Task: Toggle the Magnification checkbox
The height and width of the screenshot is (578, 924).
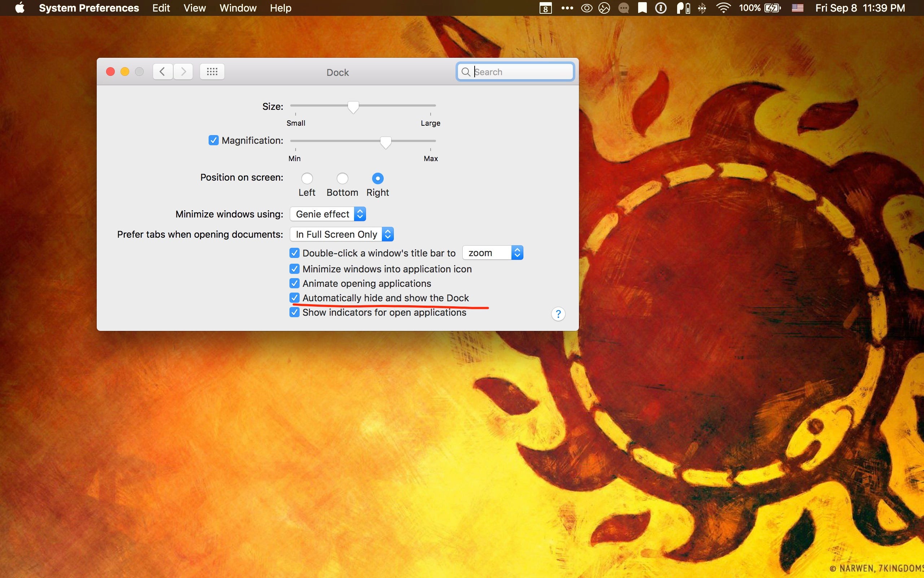Action: 213,140
